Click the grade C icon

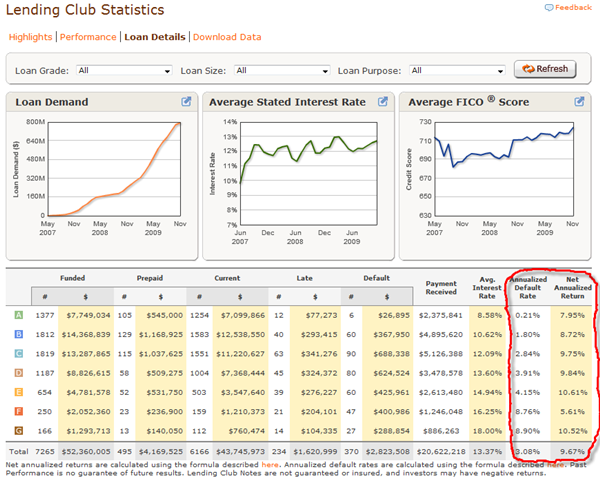click(x=18, y=353)
